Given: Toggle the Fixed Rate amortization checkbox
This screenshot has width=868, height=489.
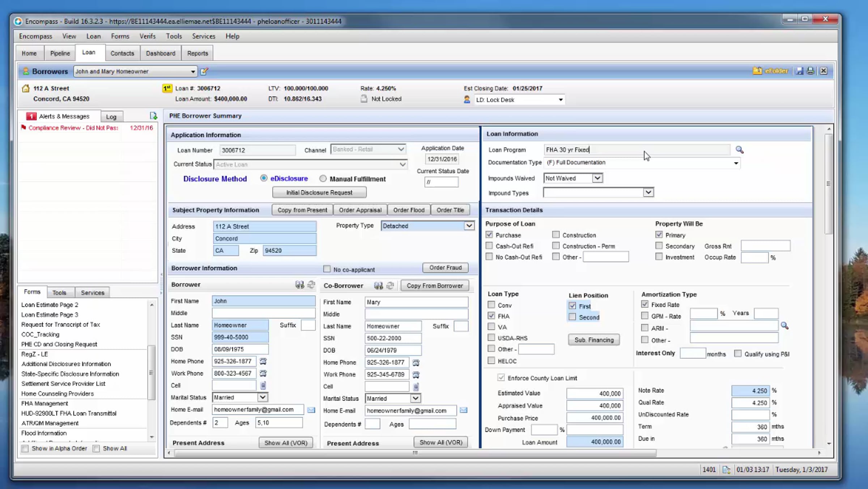Looking at the screenshot, I should 644,304.
